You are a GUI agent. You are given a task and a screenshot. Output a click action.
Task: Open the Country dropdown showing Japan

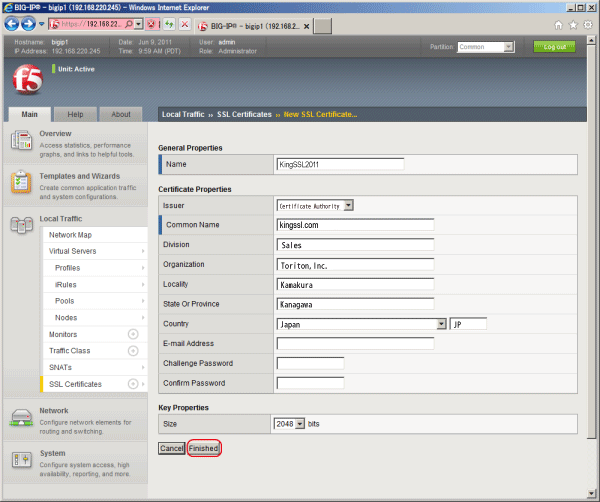361,324
